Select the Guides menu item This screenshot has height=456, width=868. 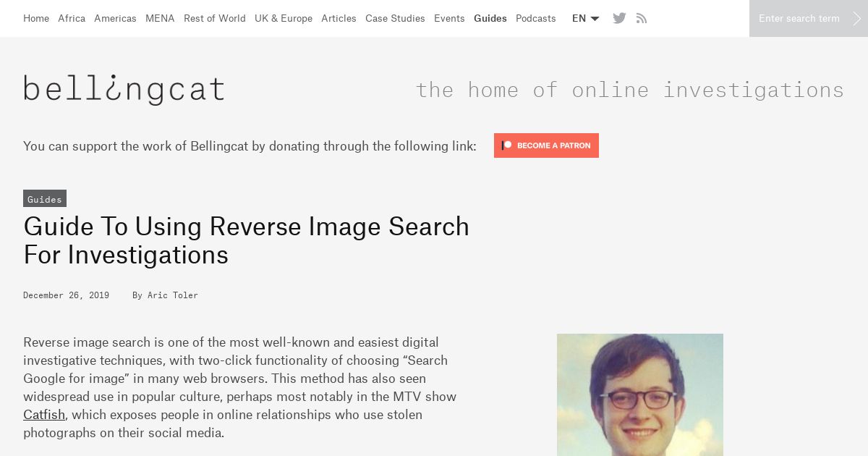pos(490,18)
